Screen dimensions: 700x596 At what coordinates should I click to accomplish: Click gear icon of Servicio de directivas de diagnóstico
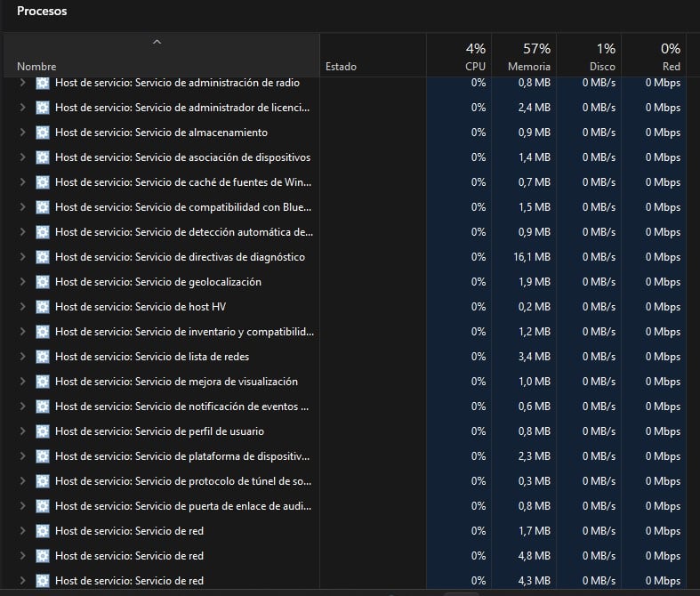coord(43,257)
